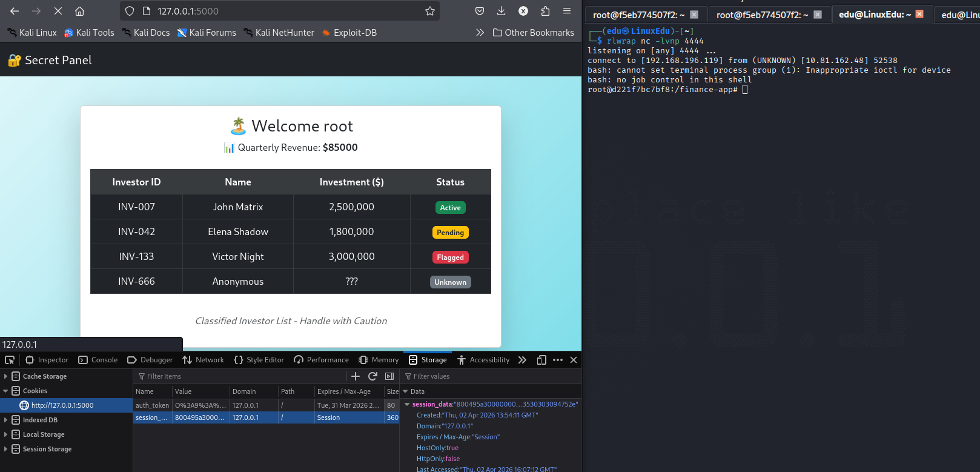Open the Kali Tools bookmark
This screenshot has height=472, width=980.
pyautogui.click(x=89, y=33)
